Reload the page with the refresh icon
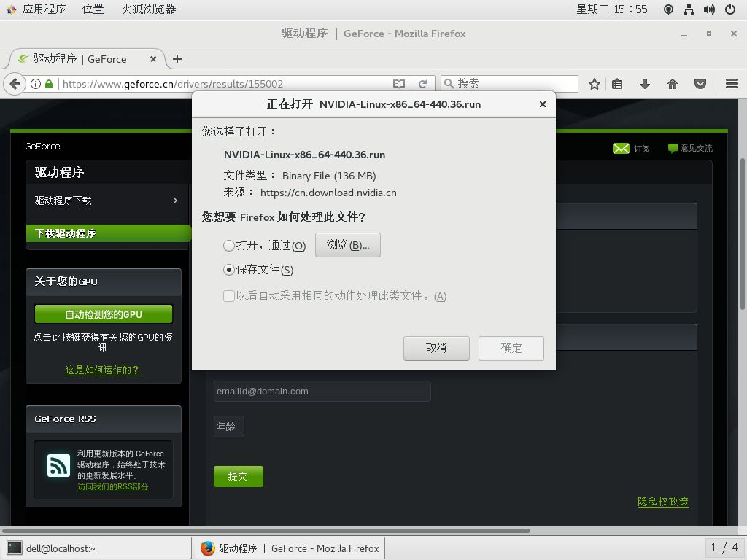This screenshot has height=560, width=747. click(x=422, y=85)
